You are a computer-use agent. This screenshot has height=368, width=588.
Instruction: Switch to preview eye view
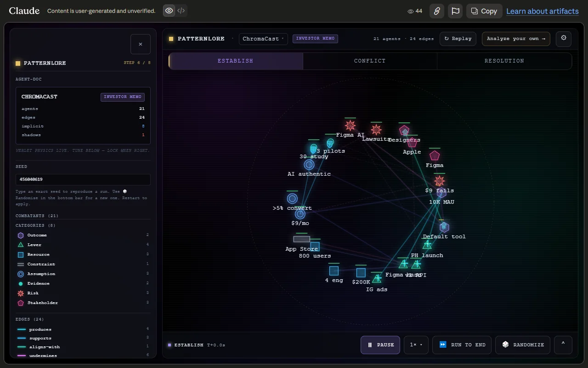(x=170, y=11)
